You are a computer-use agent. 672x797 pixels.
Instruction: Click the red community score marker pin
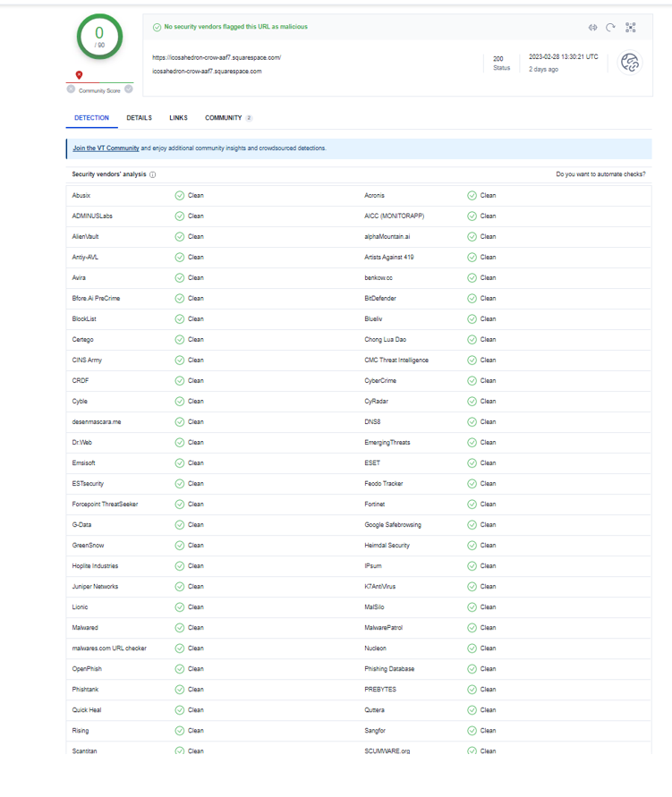pyautogui.click(x=79, y=75)
